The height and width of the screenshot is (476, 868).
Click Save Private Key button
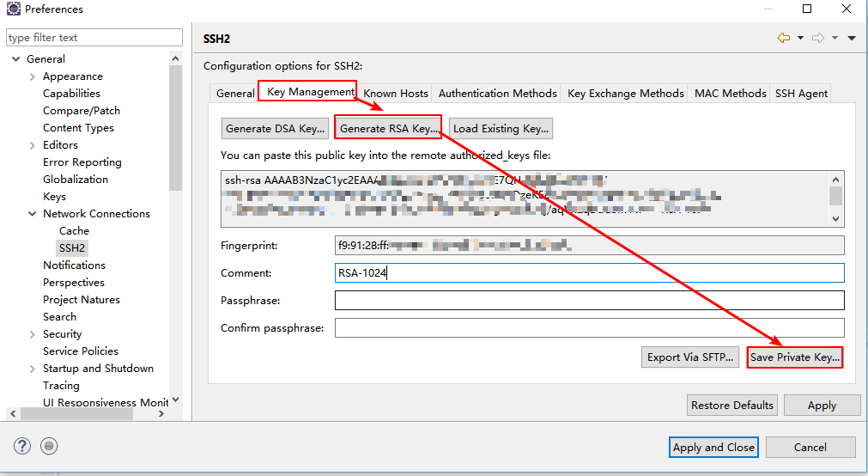[x=795, y=357]
